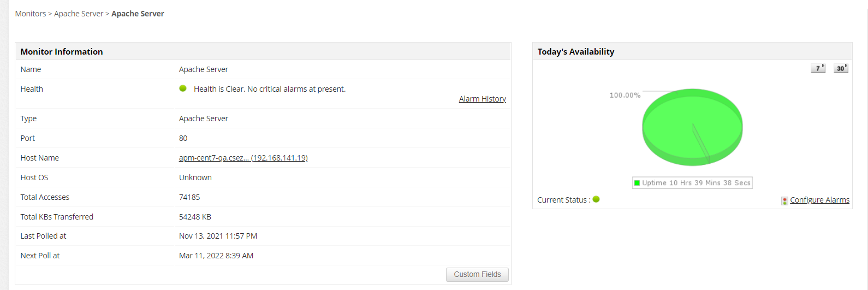Click the green Uptime legend square
Viewport: 868px width, 290px height.
[x=637, y=183]
